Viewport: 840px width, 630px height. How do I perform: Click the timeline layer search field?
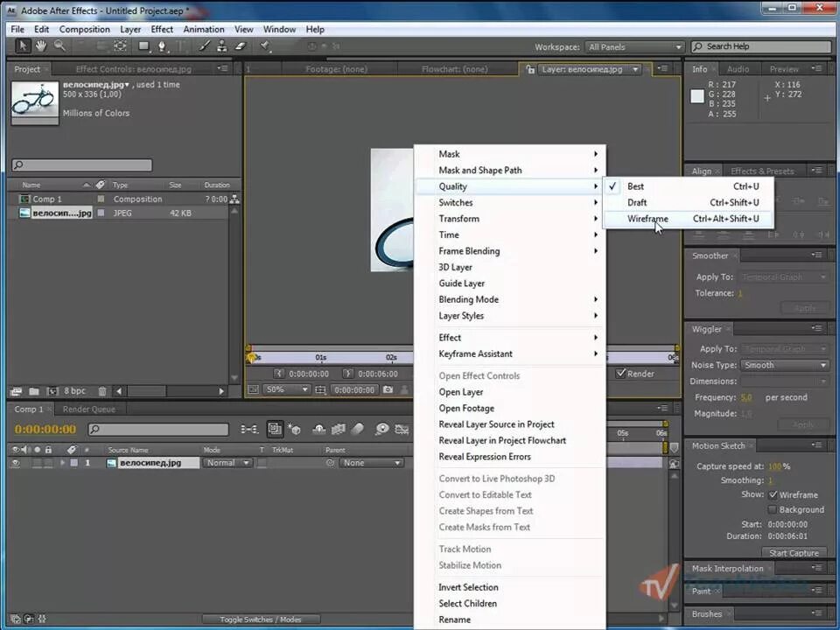(x=158, y=429)
